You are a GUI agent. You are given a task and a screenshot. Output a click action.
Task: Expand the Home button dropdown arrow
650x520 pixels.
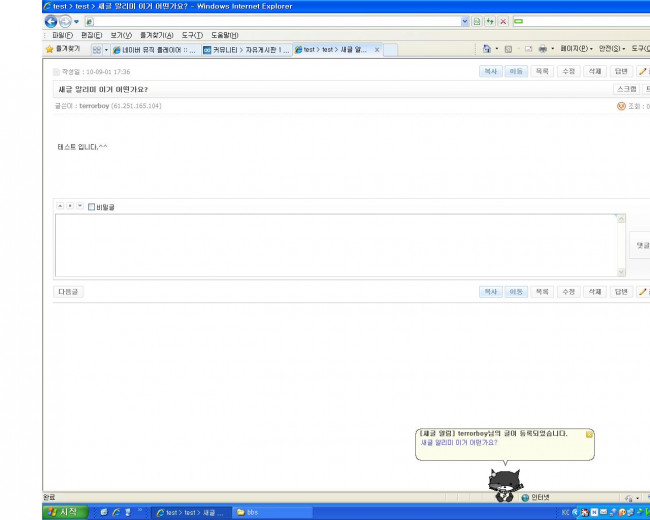(497, 49)
